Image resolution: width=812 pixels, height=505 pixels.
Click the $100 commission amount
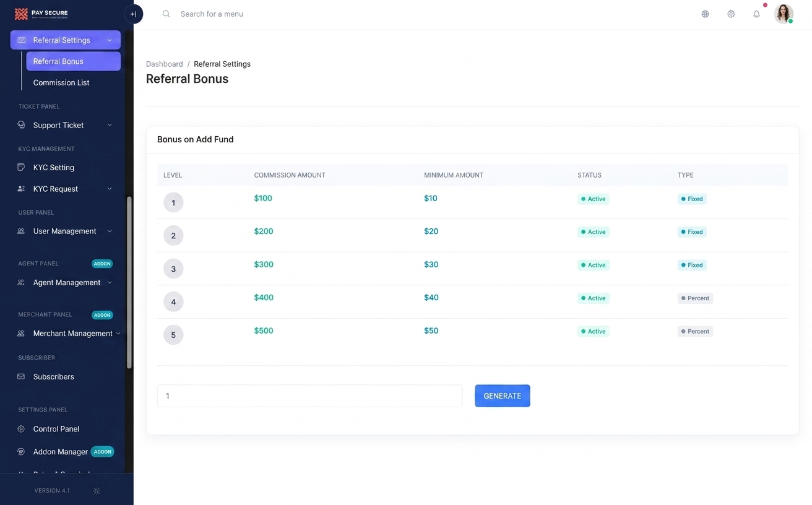[263, 199]
